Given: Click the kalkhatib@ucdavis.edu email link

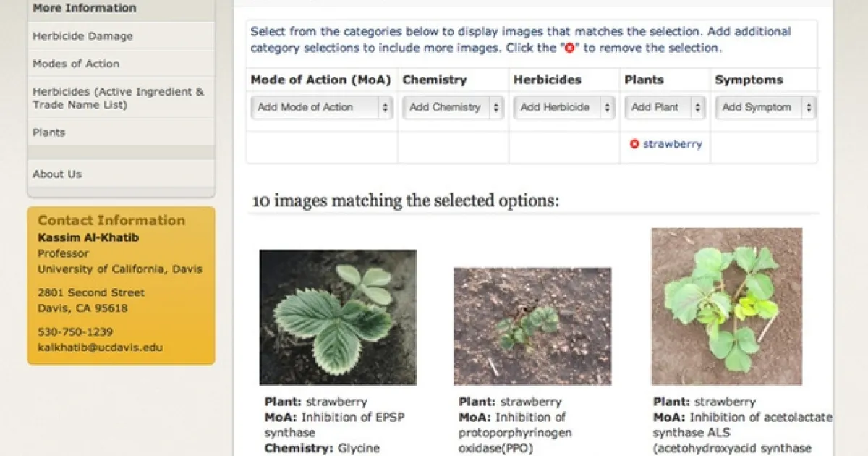Looking at the screenshot, I should tap(100, 347).
